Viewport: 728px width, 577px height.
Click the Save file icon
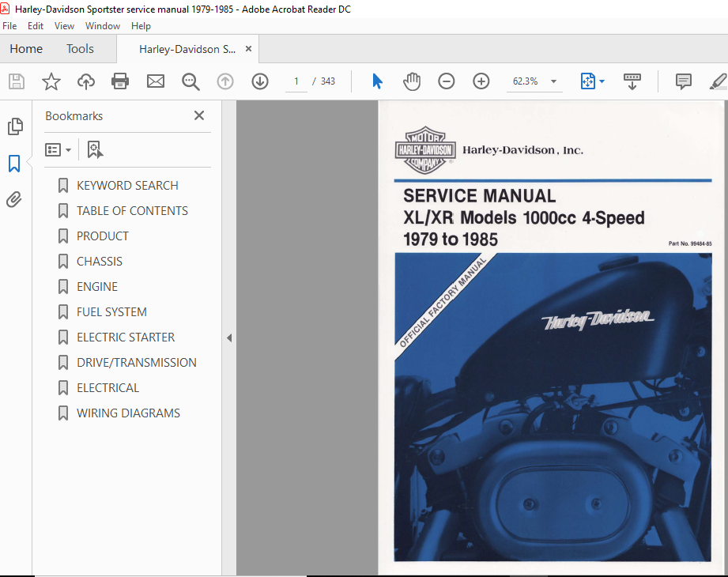click(x=17, y=81)
